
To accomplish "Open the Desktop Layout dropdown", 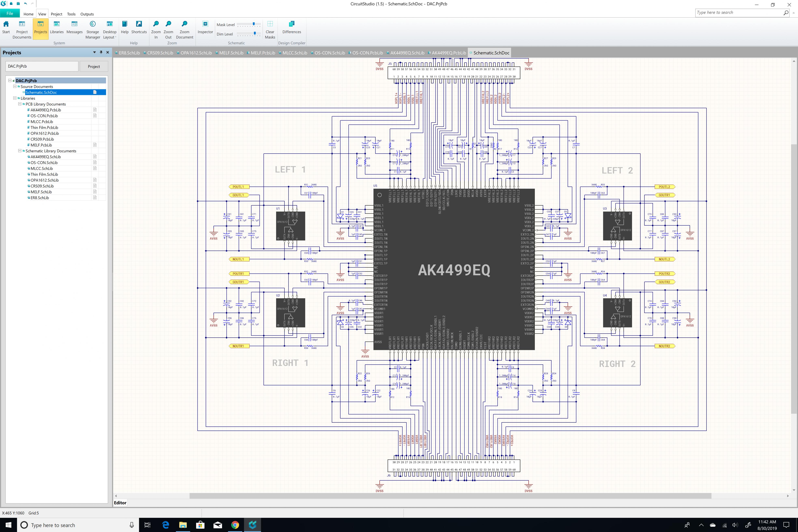I will 110,30.
